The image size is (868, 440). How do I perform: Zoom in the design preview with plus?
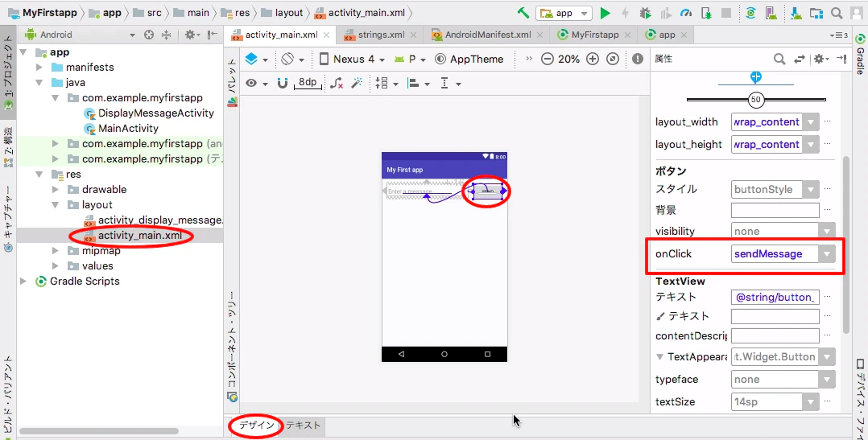(593, 59)
